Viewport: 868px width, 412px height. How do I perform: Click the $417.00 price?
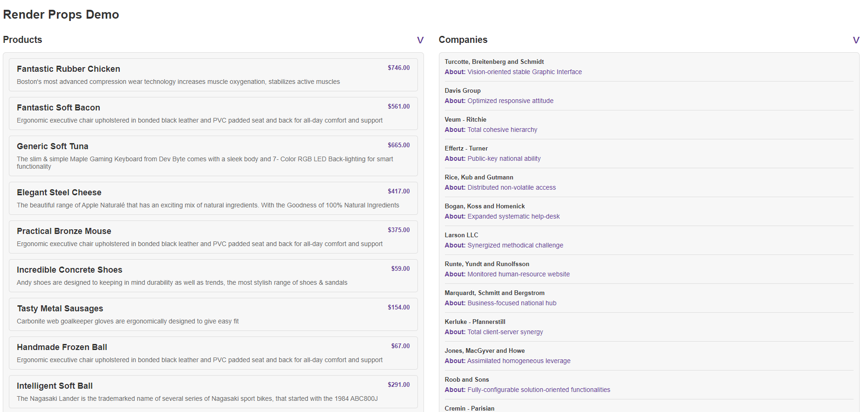pyautogui.click(x=399, y=191)
